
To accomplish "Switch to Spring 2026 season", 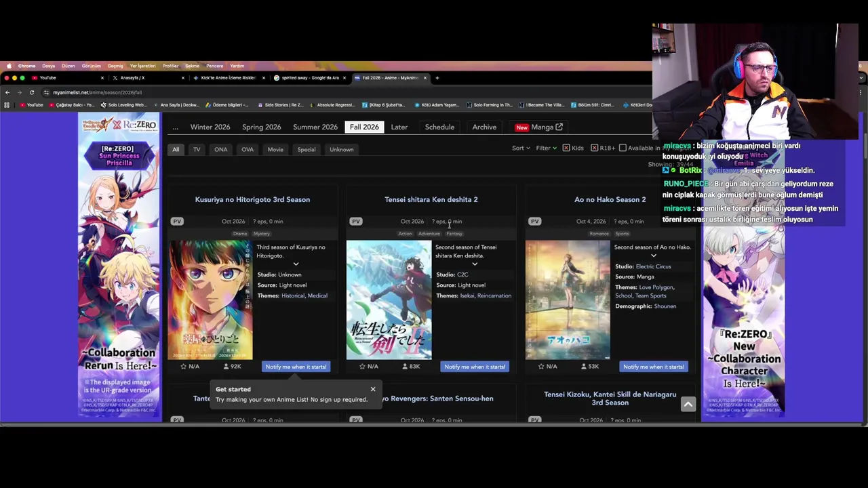I will (261, 127).
